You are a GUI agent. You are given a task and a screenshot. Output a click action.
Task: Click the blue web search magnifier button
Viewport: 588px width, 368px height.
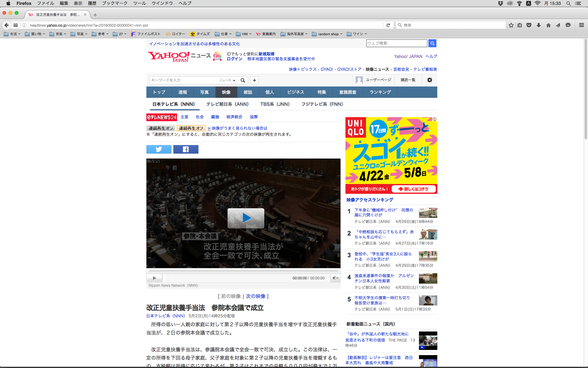pyautogui.click(x=432, y=43)
